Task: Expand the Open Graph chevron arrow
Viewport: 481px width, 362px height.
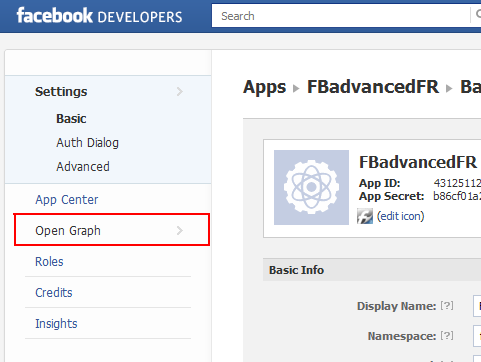Action: (180, 230)
